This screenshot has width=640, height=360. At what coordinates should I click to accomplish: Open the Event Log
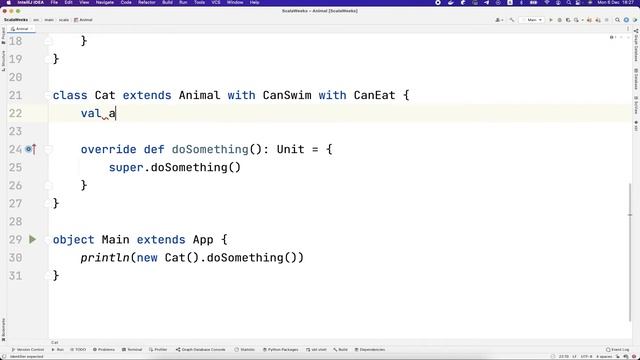(618, 350)
